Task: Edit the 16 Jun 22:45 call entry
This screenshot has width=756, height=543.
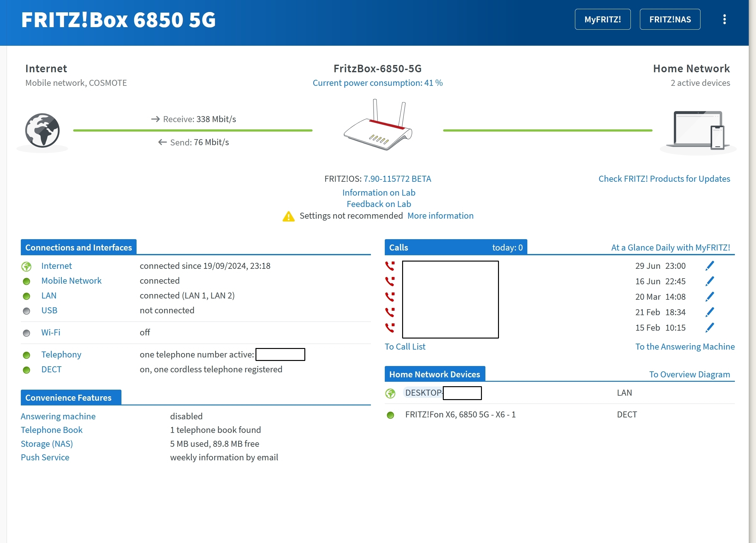Action: 710,281
